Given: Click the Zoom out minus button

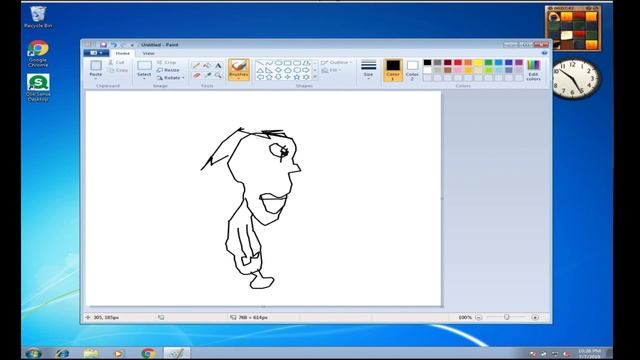Looking at the screenshot, I should (x=479, y=317).
